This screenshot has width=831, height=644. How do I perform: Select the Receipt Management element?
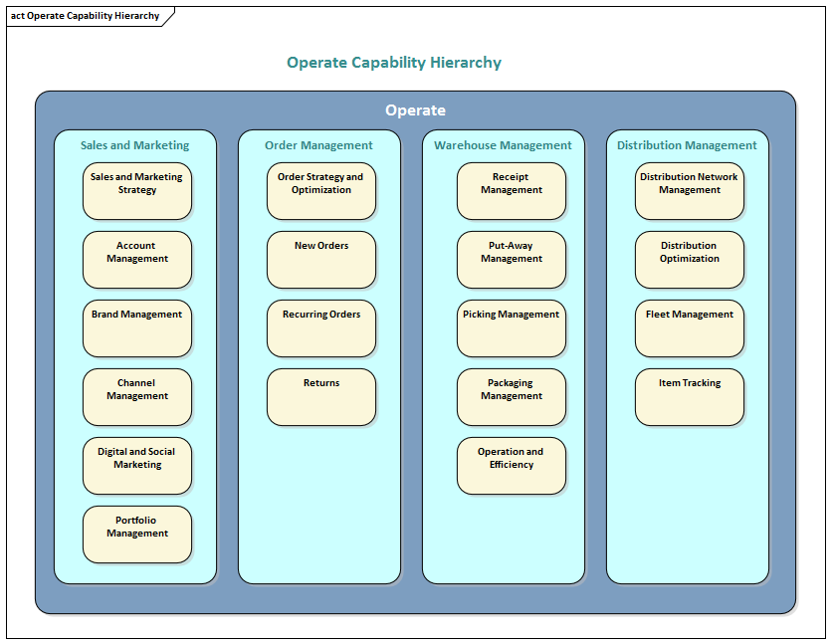coord(512,191)
